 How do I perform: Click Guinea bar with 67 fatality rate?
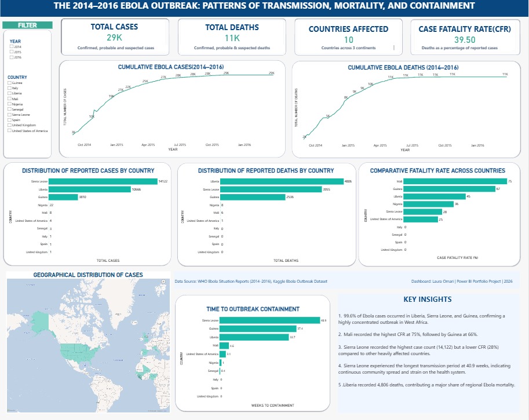click(450, 189)
